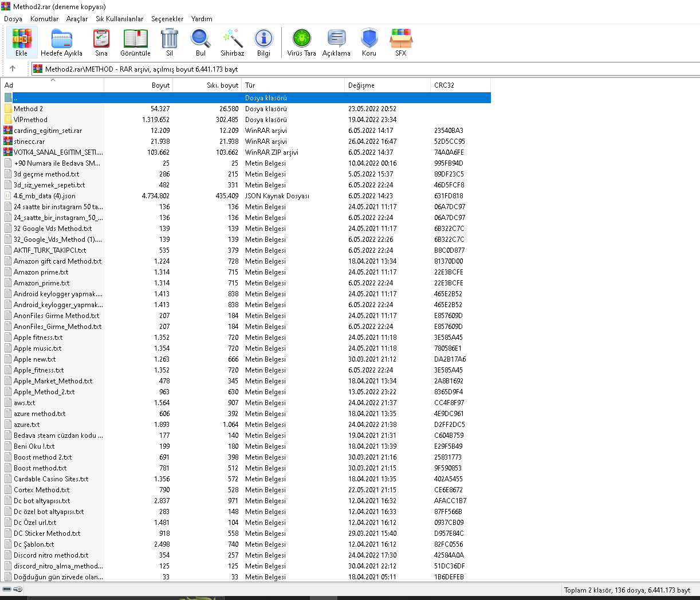Viewport: 700px width, 600px height.
Task: Select 'Cardable Casino Sites.txt' file
Action: 51,479
